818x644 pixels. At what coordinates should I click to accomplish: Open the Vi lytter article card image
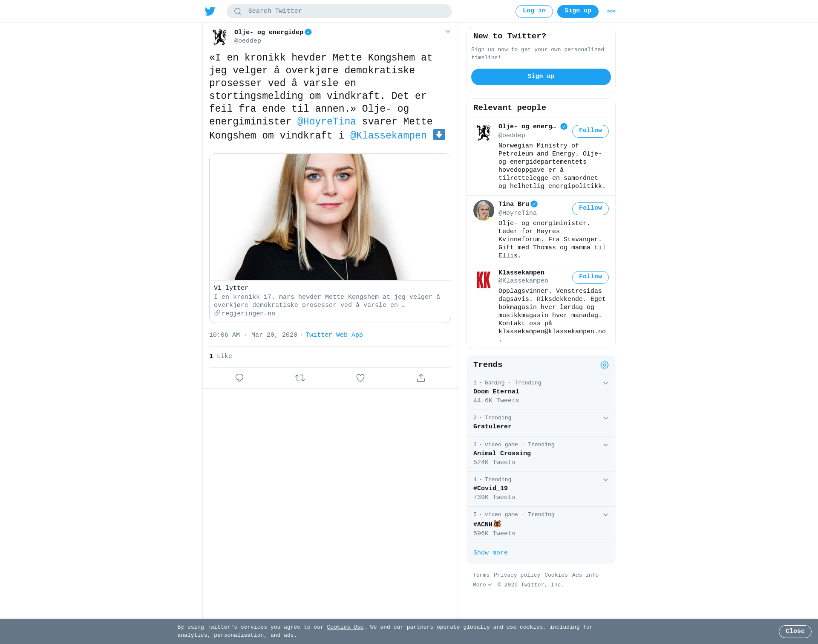[x=330, y=217]
